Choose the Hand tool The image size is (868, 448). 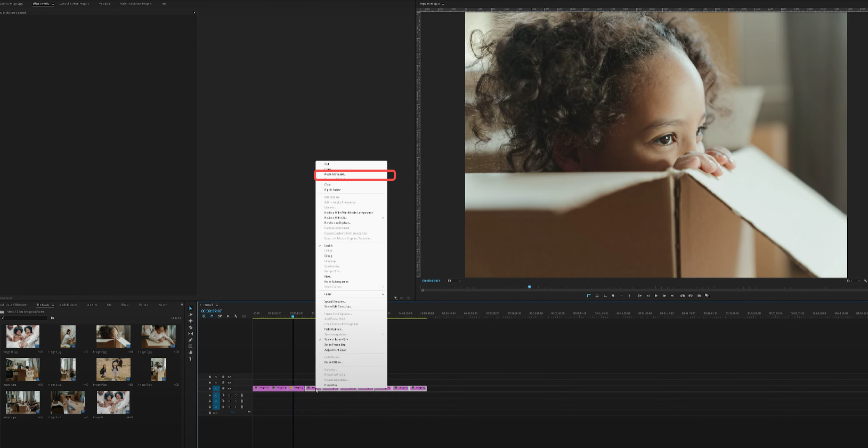191,353
